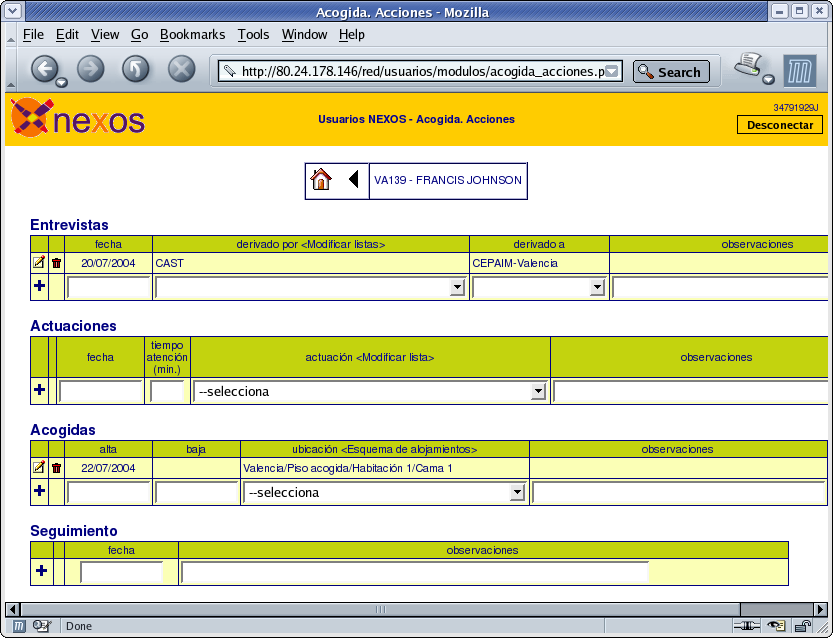Open the View menu

click(105, 35)
